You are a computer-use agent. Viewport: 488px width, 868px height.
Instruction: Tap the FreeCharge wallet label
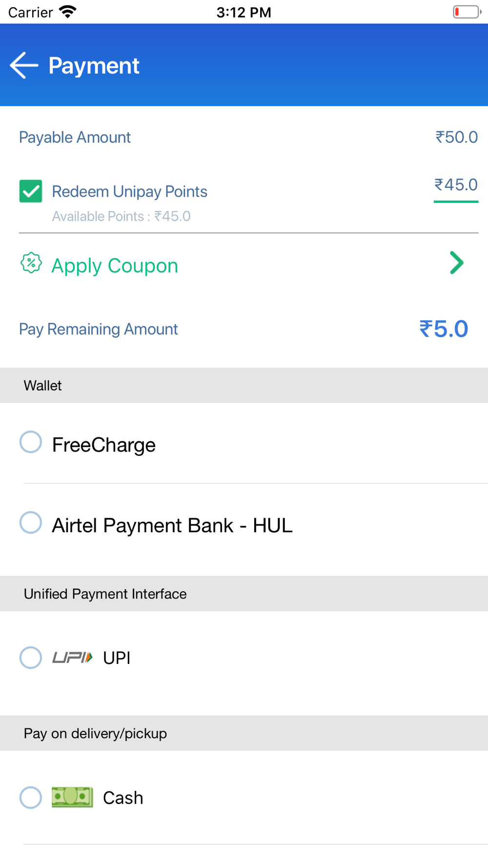103,445
